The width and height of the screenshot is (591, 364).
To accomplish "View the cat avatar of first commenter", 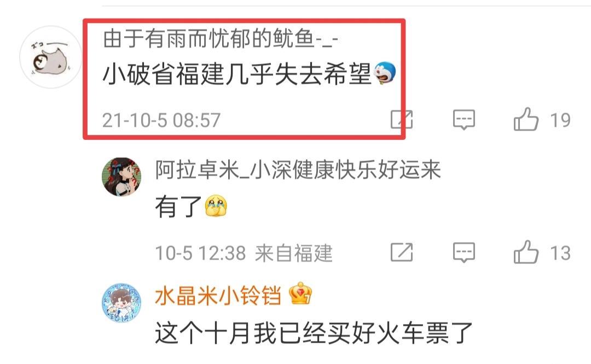I will tap(50, 57).
